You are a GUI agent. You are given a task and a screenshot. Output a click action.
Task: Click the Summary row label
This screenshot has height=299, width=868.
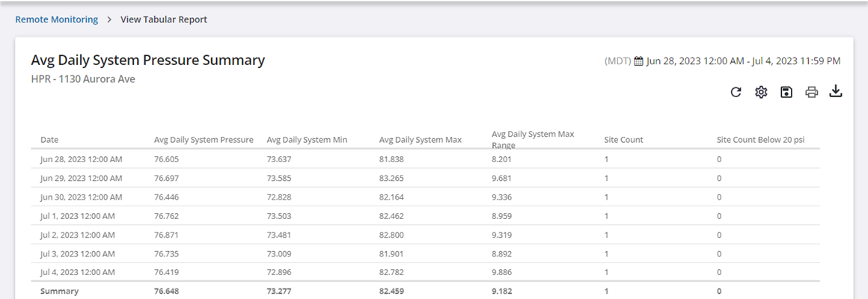(x=59, y=291)
